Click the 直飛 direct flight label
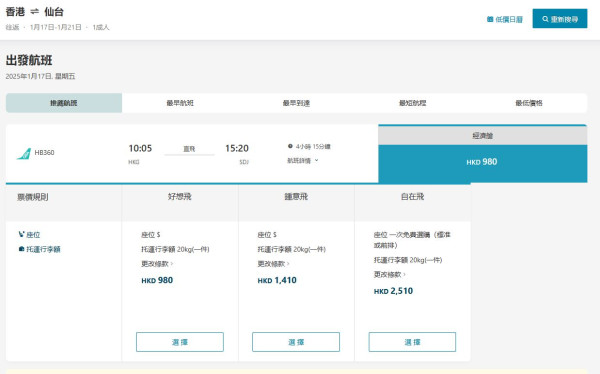Image resolution: width=600 pixels, height=374 pixels. [x=189, y=149]
